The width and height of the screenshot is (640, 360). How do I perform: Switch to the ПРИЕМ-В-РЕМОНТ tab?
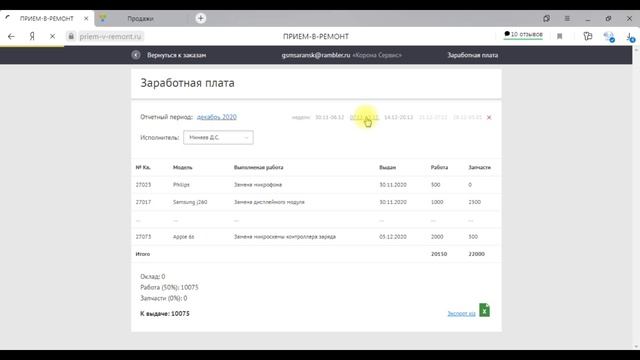pyautogui.click(x=47, y=18)
